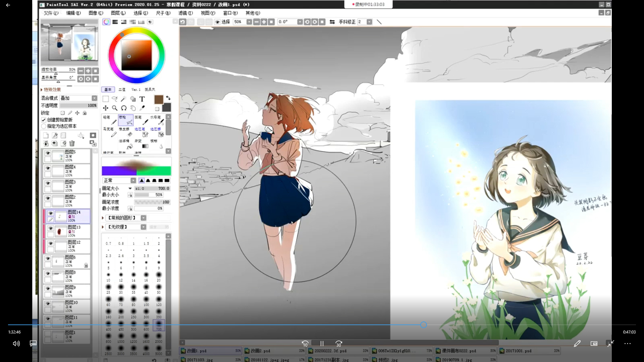The width and height of the screenshot is (644, 362).
Task: Open the video player volume control
Action: (16, 344)
